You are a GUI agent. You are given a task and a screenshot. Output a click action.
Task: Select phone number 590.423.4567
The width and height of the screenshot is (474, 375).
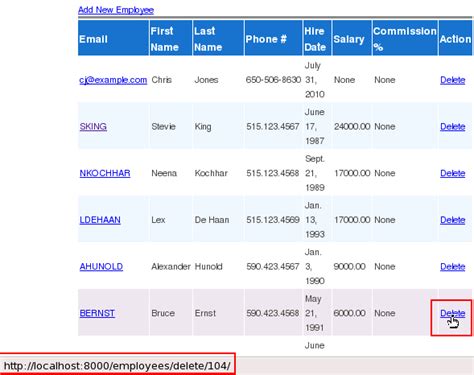pyautogui.click(x=273, y=267)
